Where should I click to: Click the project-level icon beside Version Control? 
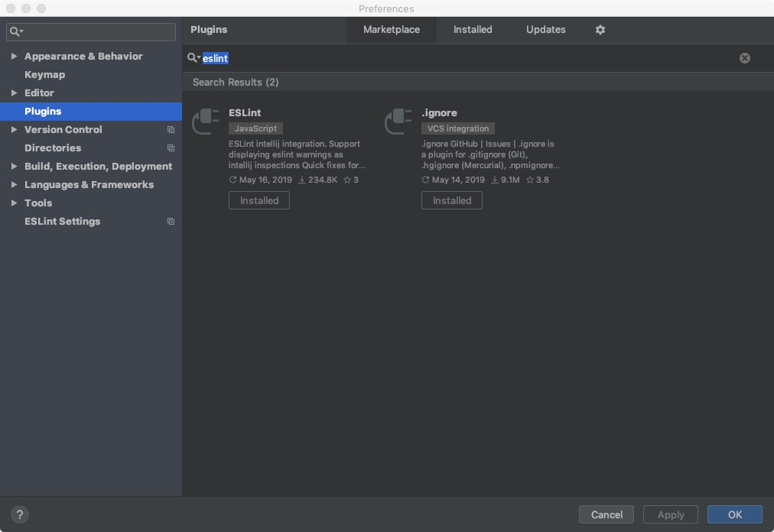171,130
